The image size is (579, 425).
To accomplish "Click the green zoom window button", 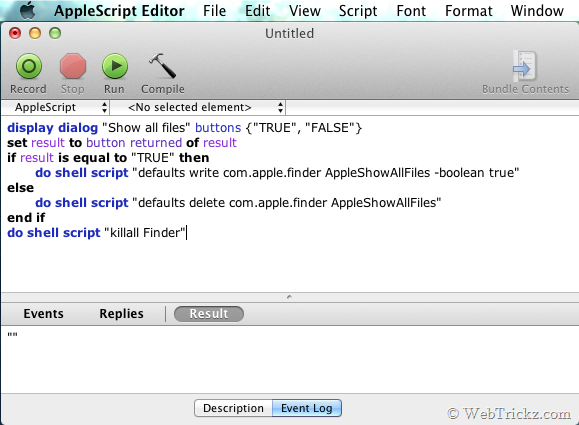I will [x=55, y=33].
